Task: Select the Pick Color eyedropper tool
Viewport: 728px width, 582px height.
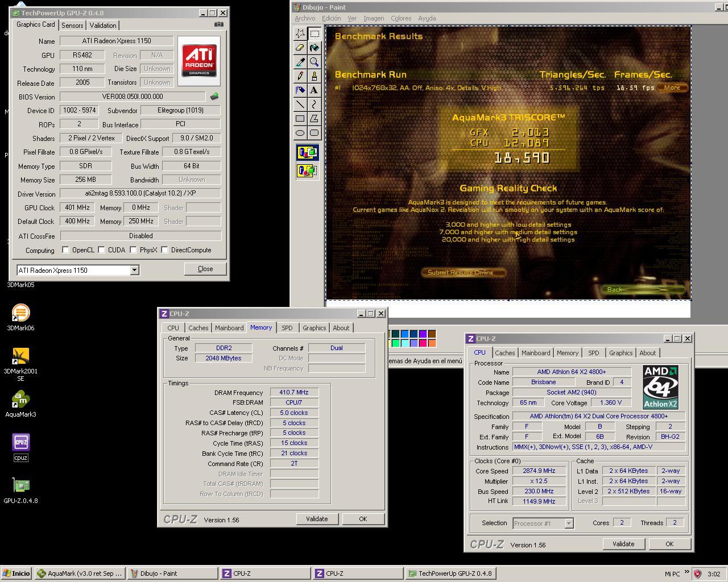Action: click(x=300, y=63)
